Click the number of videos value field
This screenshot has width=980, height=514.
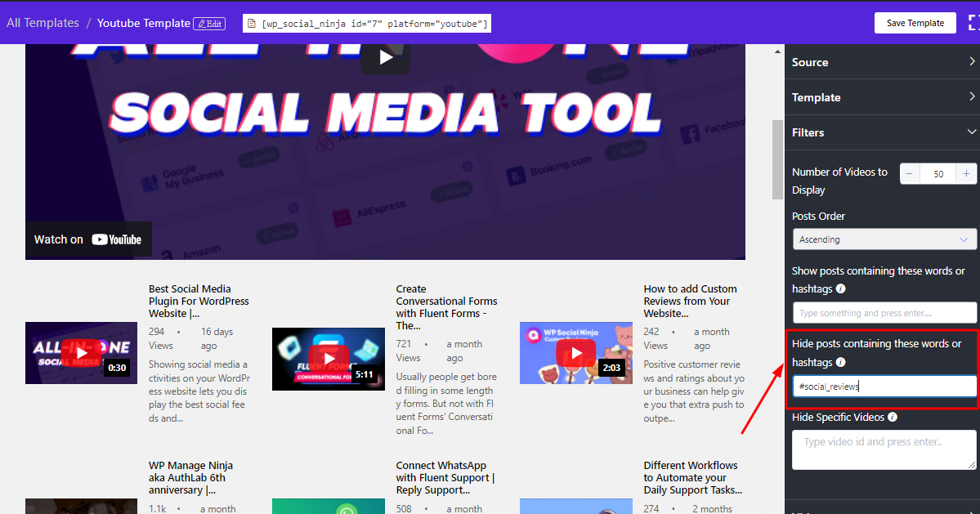point(938,173)
